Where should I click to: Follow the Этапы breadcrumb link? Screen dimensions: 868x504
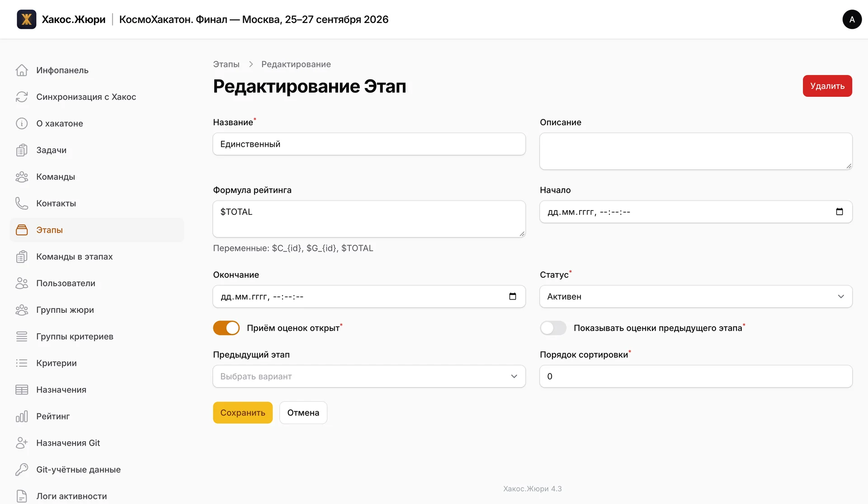226,64
